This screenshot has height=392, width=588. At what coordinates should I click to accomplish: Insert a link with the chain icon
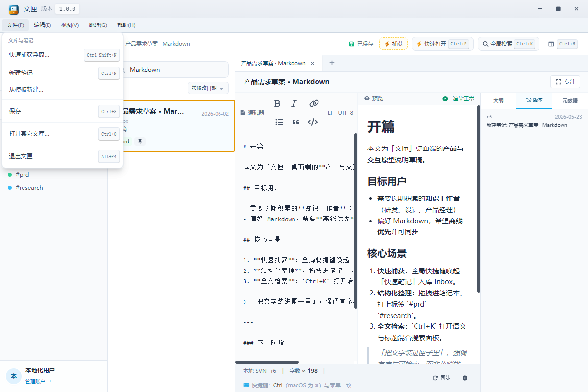pyautogui.click(x=314, y=103)
